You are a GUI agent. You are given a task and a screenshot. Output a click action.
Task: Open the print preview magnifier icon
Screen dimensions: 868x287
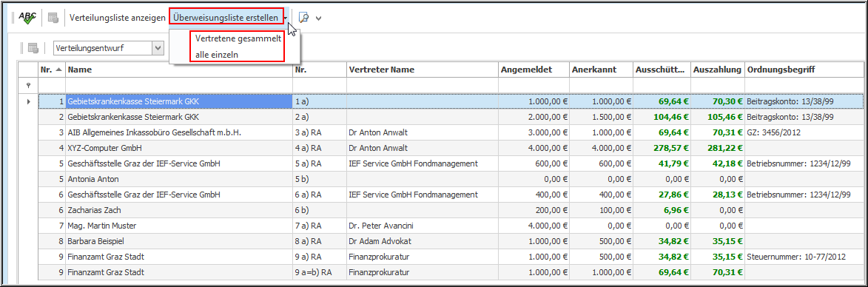coord(303,18)
